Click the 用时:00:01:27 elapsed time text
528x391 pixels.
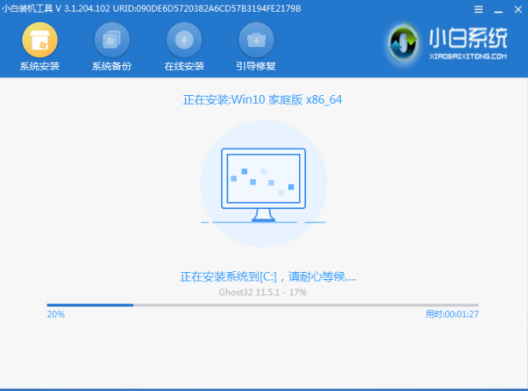(452, 314)
